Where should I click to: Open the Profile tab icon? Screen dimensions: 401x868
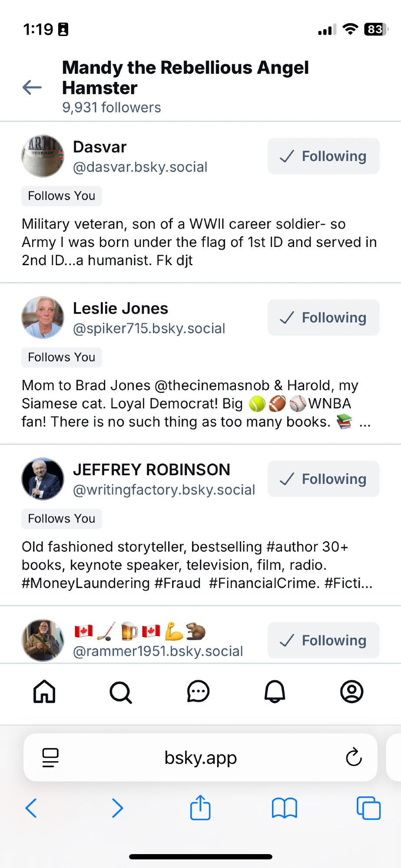(351, 691)
